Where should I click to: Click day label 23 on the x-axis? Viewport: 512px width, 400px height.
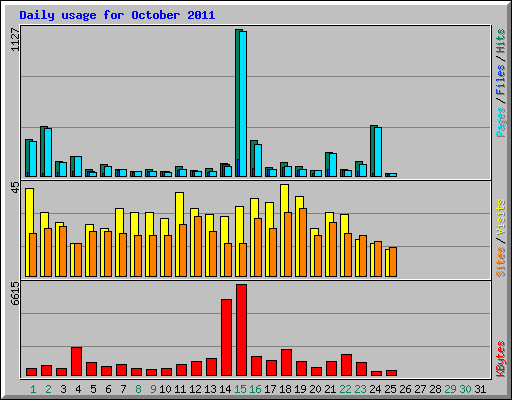pyautogui.click(x=360, y=389)
